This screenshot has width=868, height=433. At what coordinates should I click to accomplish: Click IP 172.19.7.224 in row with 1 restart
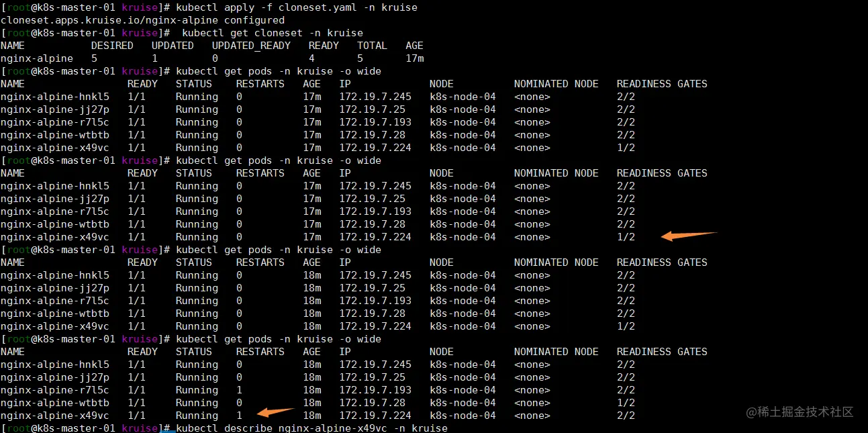(375, 416)
